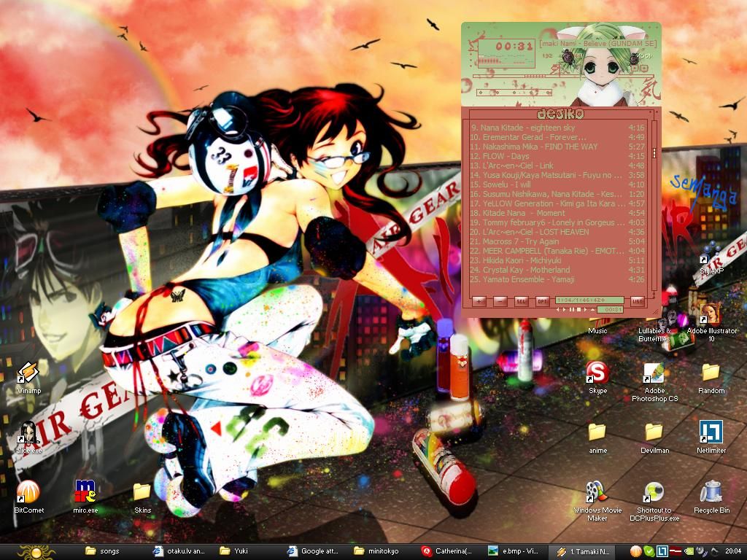Click the playlist add (+) button
The image size is (747, 560).
coord(479,301)
